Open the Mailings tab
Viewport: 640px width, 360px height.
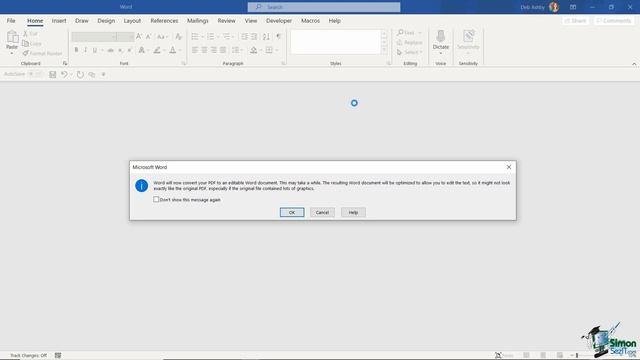tap(198, 20)
